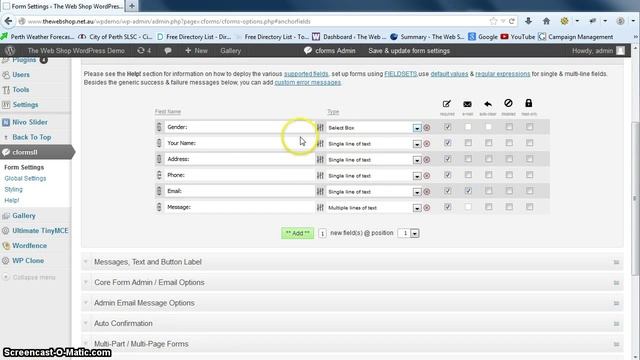Click the page vertical scrollbar

pos(635,198)
